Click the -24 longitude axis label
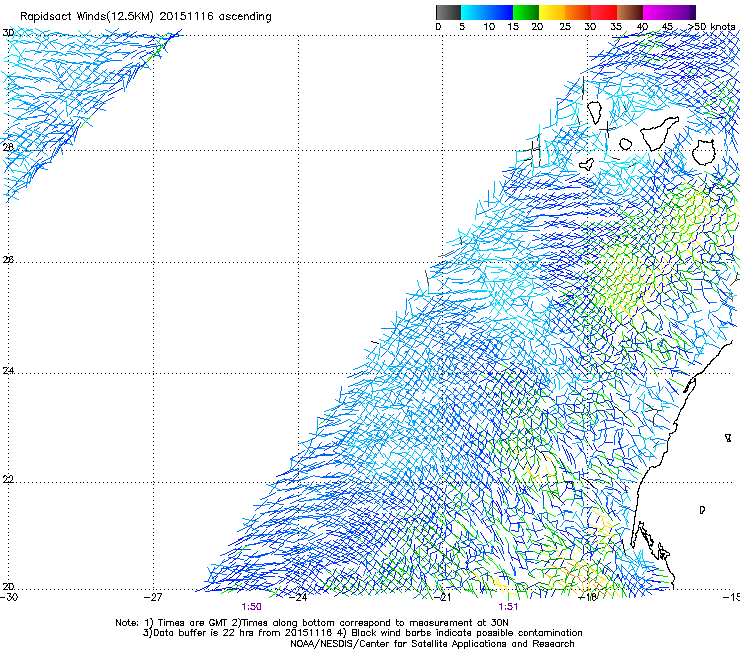Screen dimensions: 740x650 coord(298,597)
